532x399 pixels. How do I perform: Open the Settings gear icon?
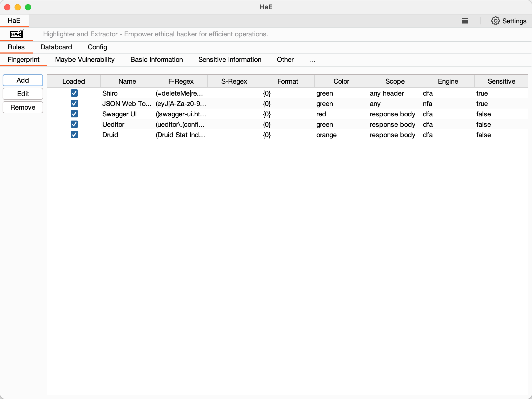tap(495, 21)
